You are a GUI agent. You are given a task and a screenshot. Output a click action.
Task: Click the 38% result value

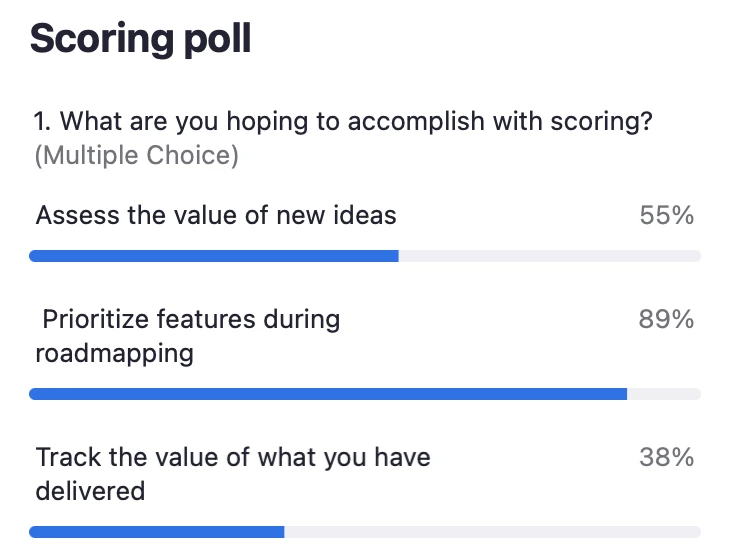666,457
